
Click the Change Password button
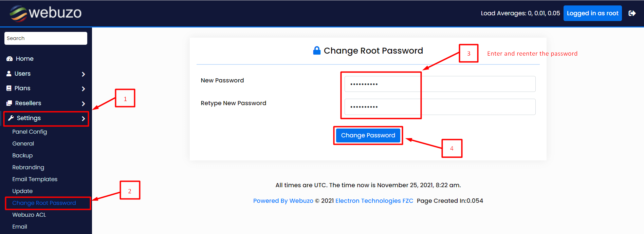coord(368,135)
